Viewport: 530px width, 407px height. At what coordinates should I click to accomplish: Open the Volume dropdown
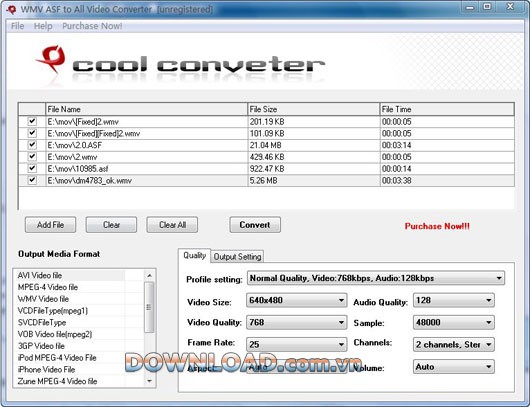tap(454, 367)
